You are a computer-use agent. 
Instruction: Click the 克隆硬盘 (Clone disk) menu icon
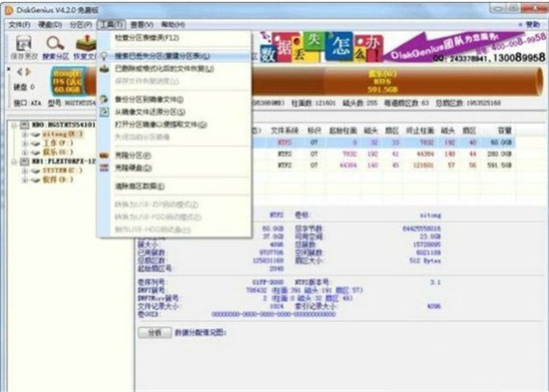(x=104, y=168)
